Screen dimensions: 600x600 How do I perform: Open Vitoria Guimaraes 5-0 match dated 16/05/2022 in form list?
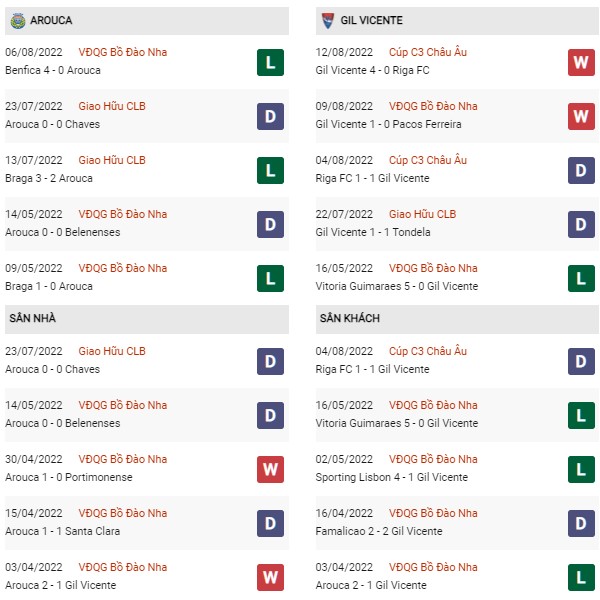(397, 286)
